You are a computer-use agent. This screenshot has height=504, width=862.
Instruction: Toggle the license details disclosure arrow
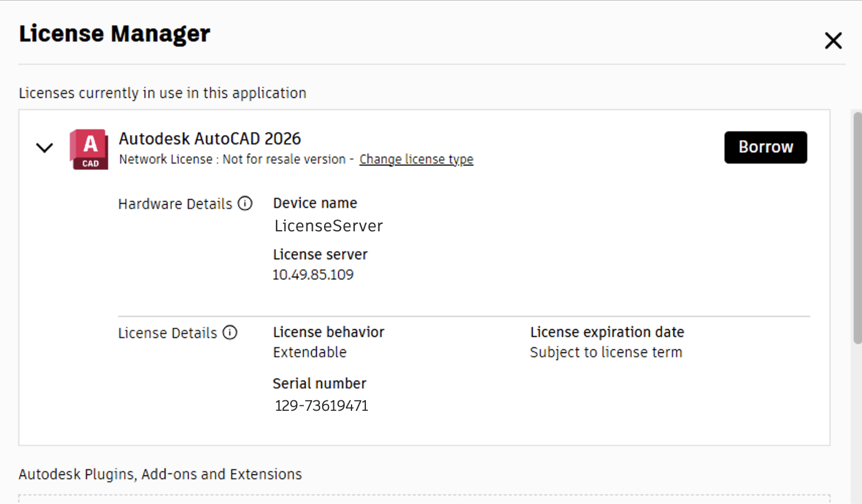pos(44,148)
